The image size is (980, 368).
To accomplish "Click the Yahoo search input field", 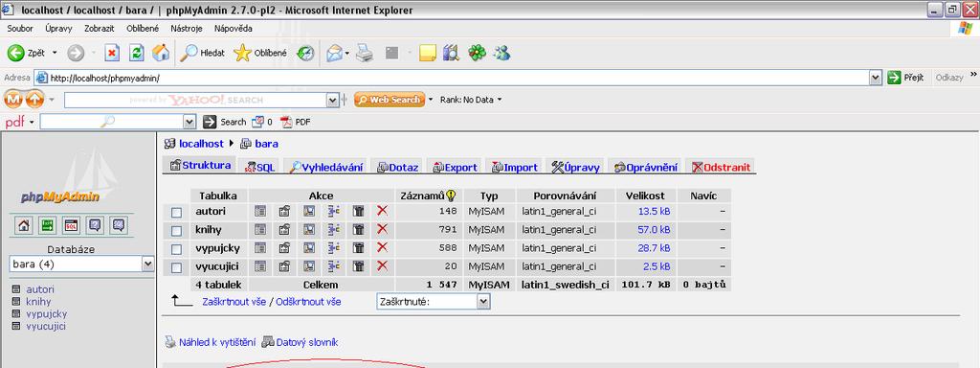I will click(x=195, y=100).
